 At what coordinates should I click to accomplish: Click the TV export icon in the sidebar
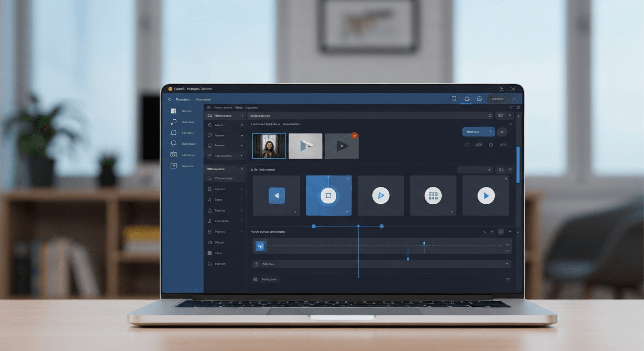173,154
